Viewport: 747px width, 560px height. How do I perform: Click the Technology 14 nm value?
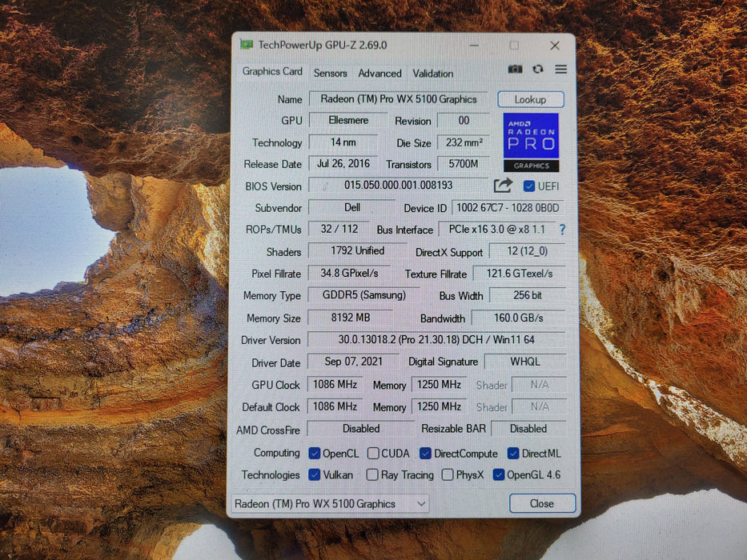(343, 142)
